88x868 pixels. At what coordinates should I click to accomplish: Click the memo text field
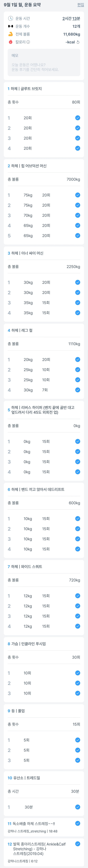point(44,63)
